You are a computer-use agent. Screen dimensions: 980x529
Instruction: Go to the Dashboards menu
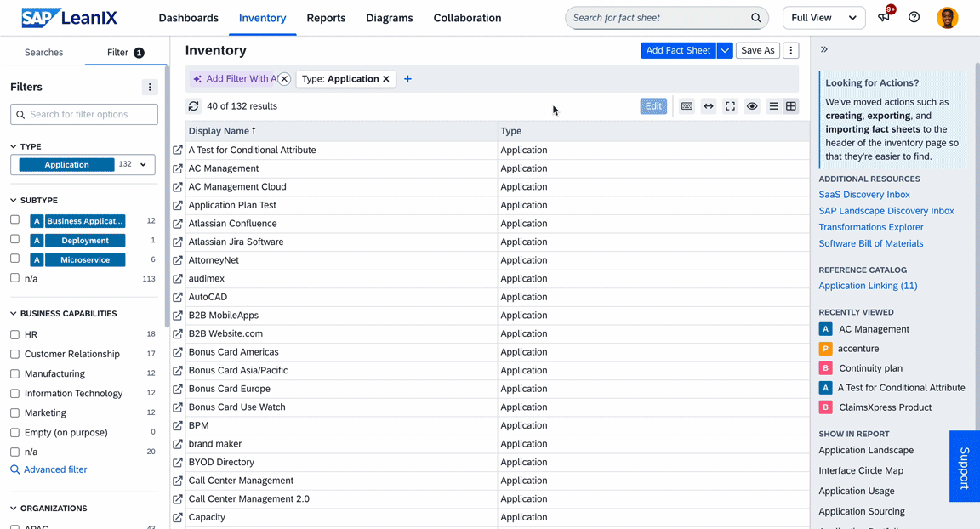tap(188, 18)
